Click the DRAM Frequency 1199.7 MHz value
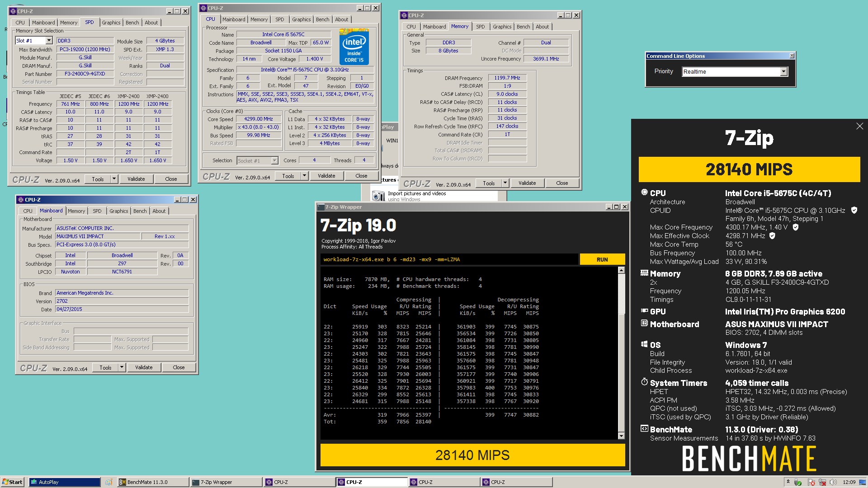 pyautogui.click(x=507, y=78)
